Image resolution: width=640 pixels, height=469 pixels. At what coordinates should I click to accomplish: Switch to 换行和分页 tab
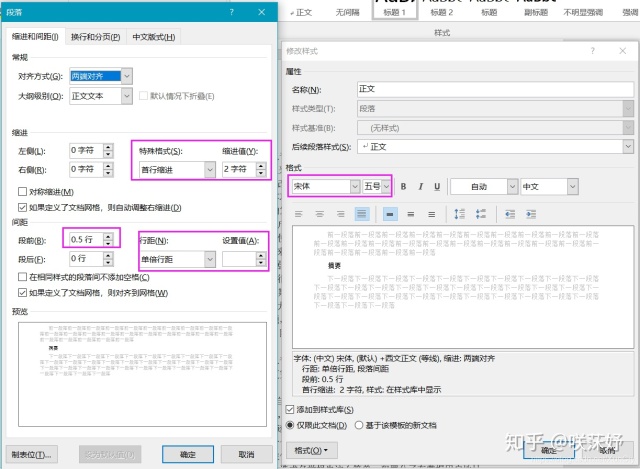[x=96, y=37]
